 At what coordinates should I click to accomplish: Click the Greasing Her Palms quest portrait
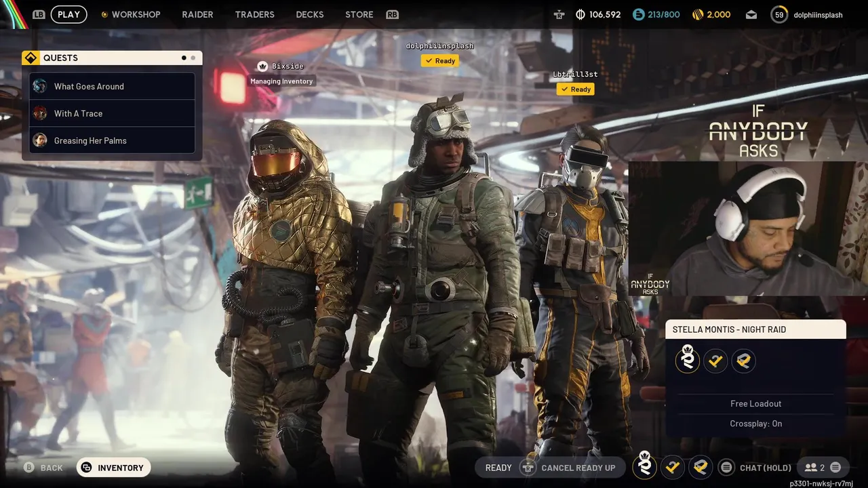[40, 140]
